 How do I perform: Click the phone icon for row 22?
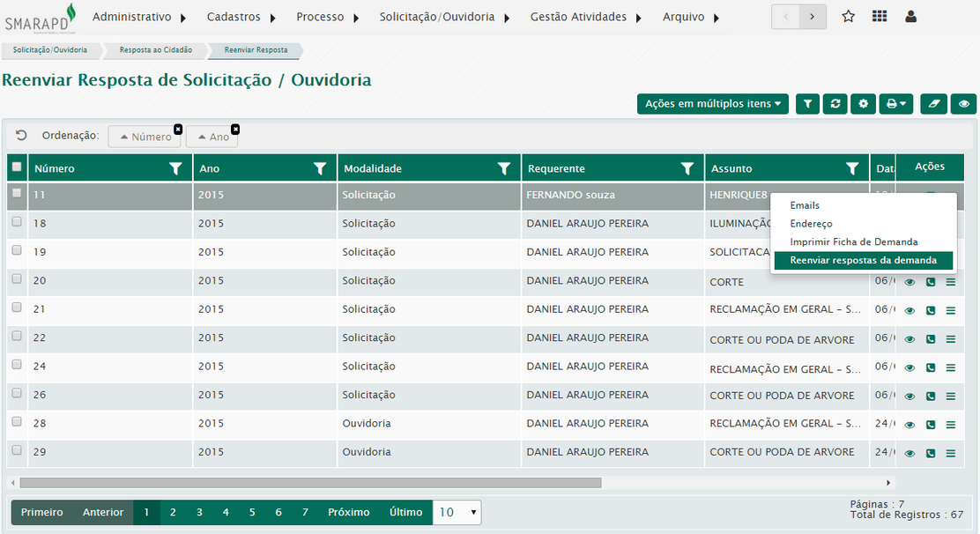(931, 339)
